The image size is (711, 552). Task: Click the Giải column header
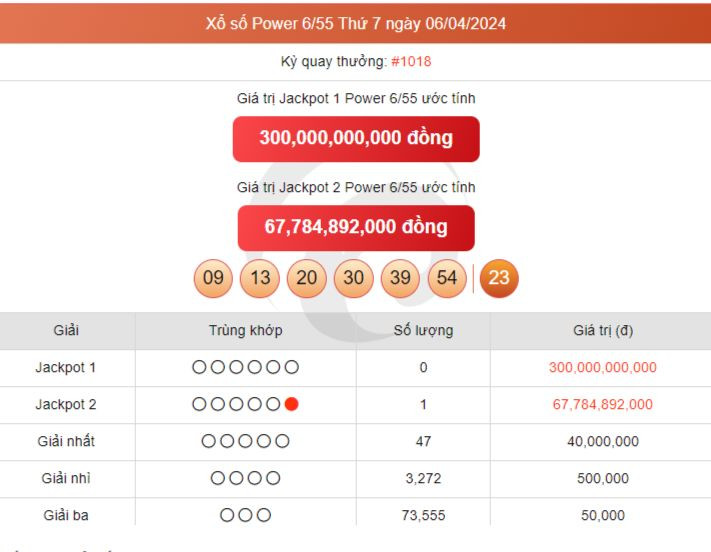tap(66, 330)
